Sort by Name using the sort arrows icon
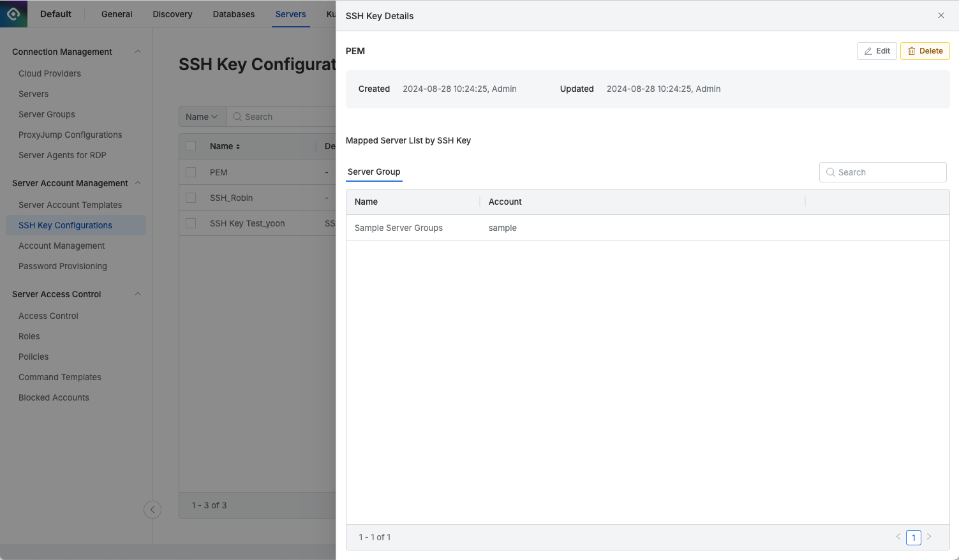 [x=239, y=146]
